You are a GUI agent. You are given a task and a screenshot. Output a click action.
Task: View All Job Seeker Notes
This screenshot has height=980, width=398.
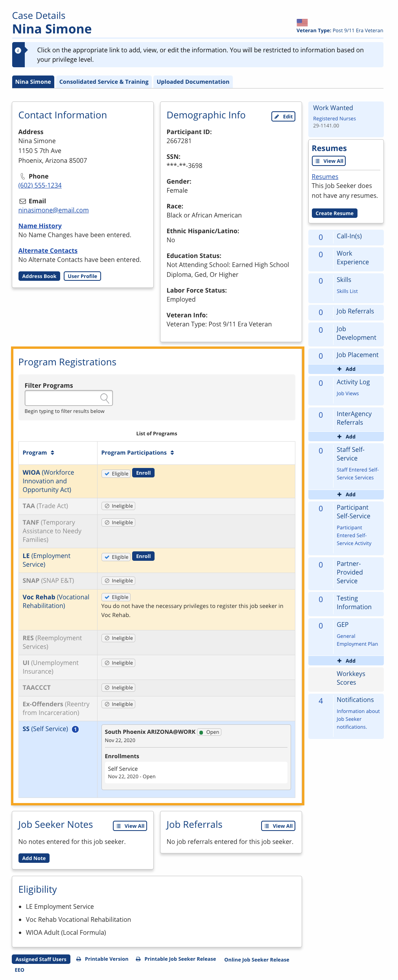coord(130,826)
